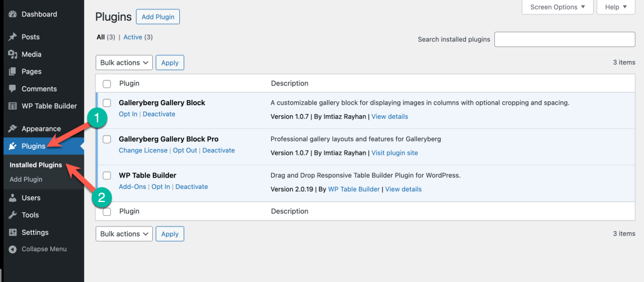Check the Galleryberg Gallery Block checkbox
The height and width of the screenshot is (282, 644).
tap(107, 103)
